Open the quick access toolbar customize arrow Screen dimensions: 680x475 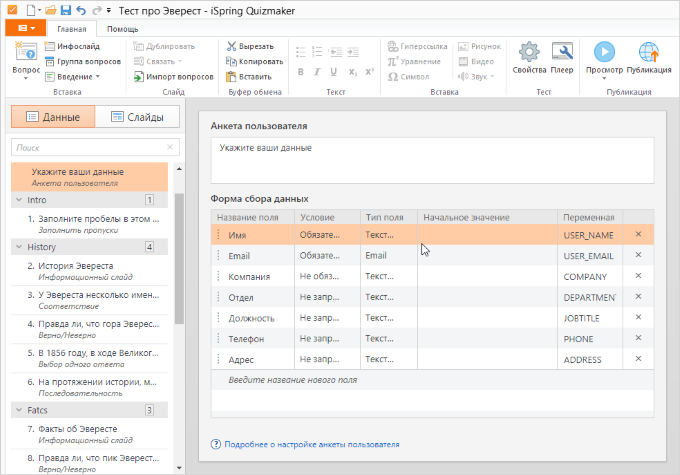click(x=109, y=10)
